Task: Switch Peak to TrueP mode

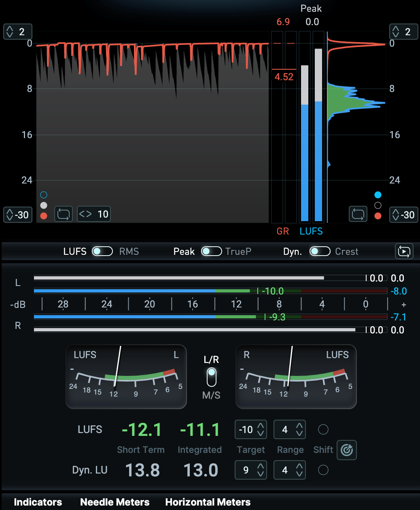Action: (211, 252)
